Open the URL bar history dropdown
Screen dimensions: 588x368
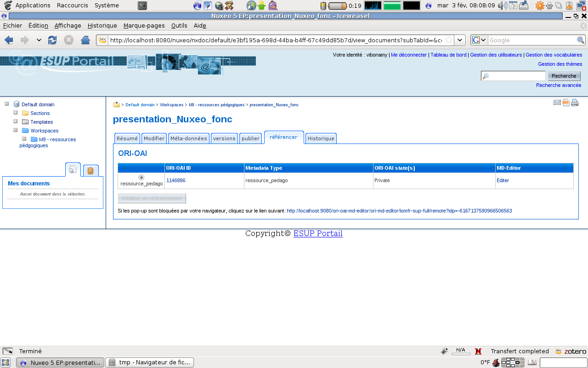460,40
